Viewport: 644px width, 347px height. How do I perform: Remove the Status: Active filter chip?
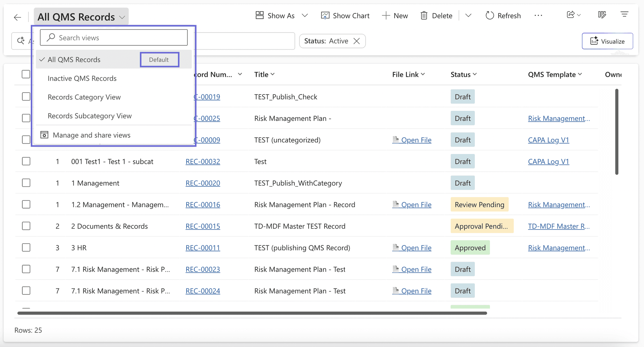[357, 41]
